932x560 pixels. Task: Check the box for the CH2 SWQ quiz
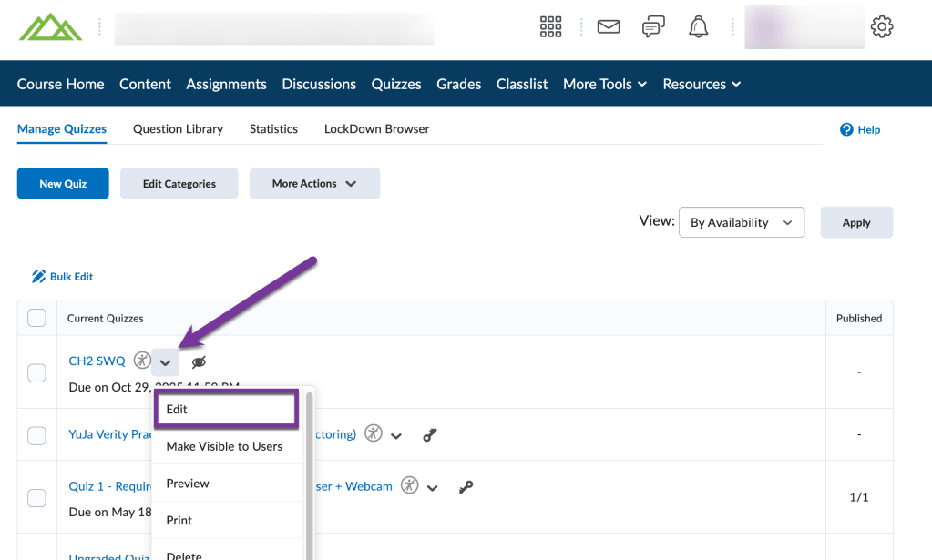tap(36, 372)
